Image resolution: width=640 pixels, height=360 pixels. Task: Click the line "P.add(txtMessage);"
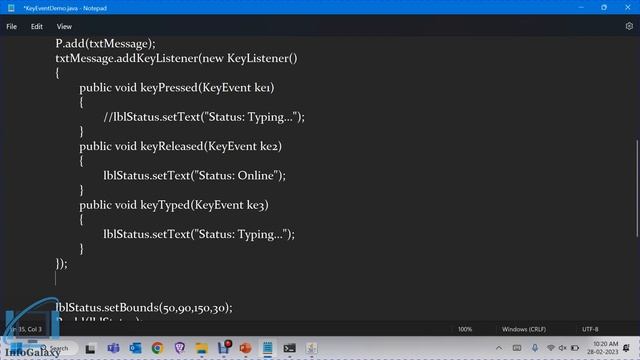pyautogui.click(x=105, y=44)
